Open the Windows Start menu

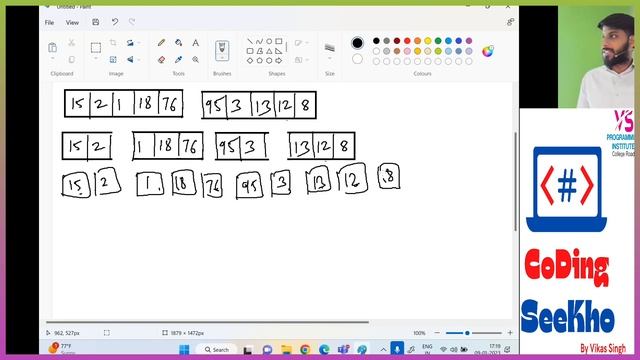click(x=184, y=350)
